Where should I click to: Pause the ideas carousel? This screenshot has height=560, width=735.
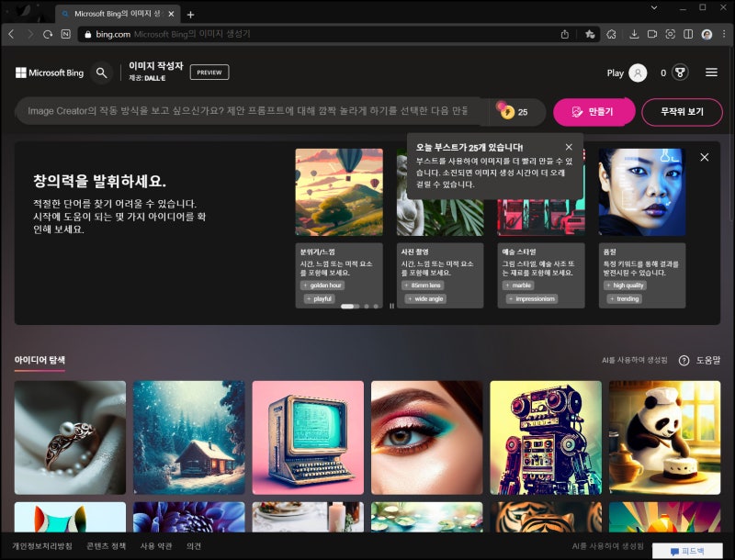(391, 307)
